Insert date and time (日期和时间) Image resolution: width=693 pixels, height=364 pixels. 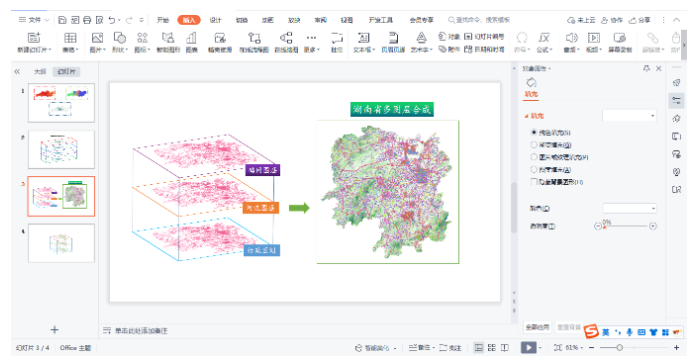point(484,49)
